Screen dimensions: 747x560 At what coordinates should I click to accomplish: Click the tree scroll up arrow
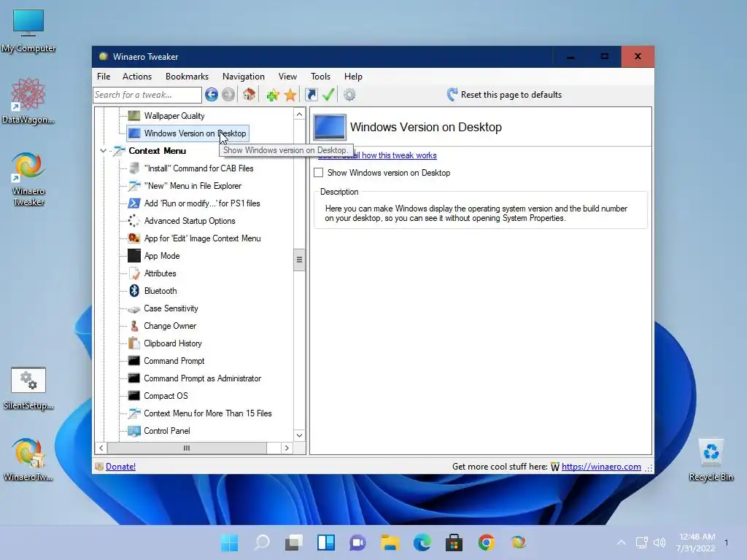299,114
